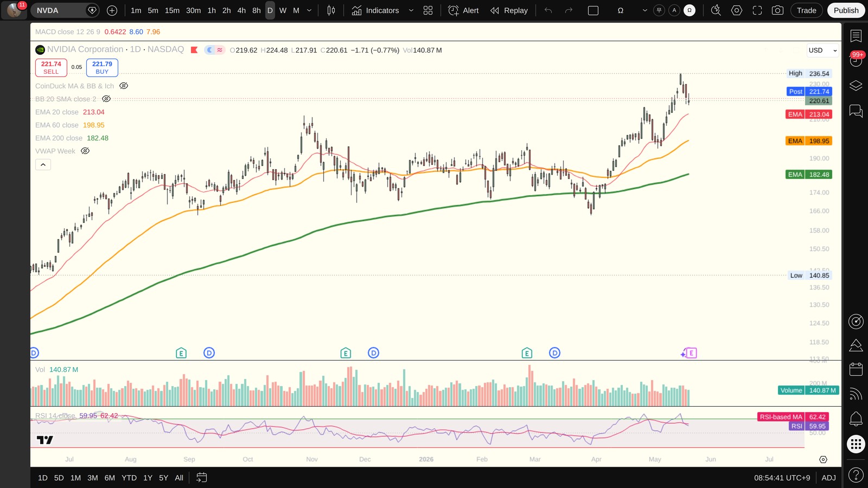The image size is (868, 488).
Task: Undo the last chart action
Action: 548,10
